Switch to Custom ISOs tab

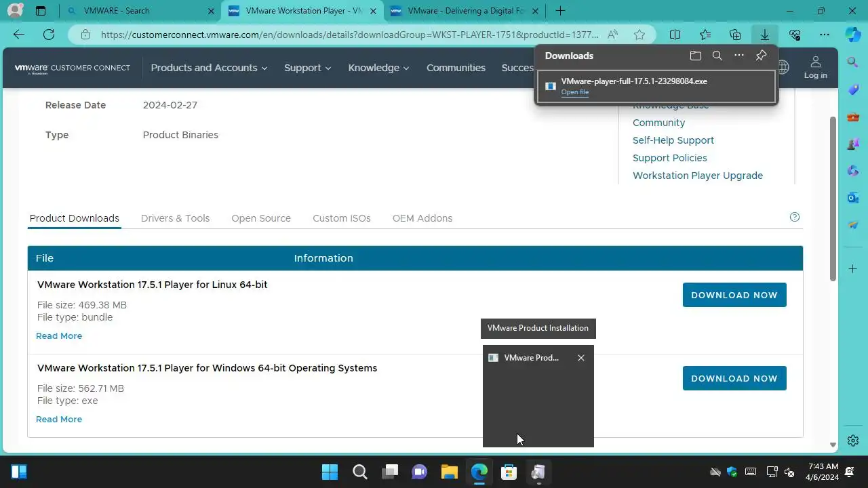(x=342, y=218)
